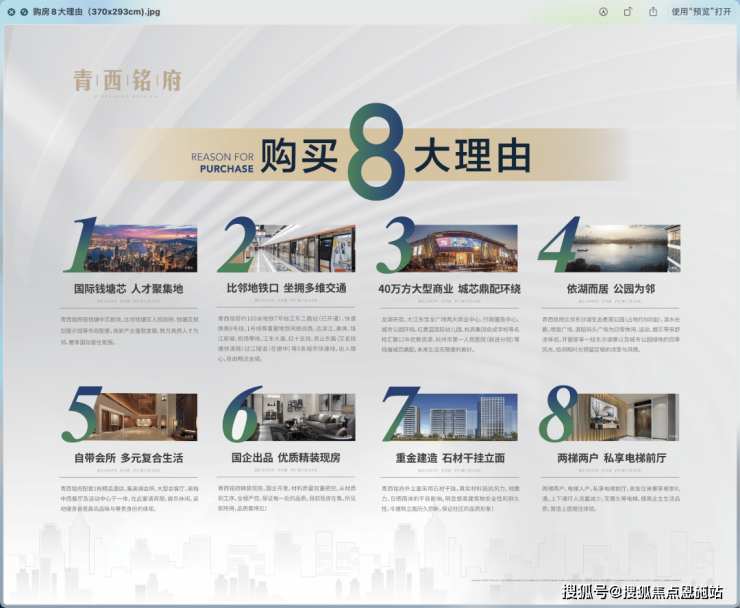
Task: Click the Markup pen icon
Action: click(603, 12)
